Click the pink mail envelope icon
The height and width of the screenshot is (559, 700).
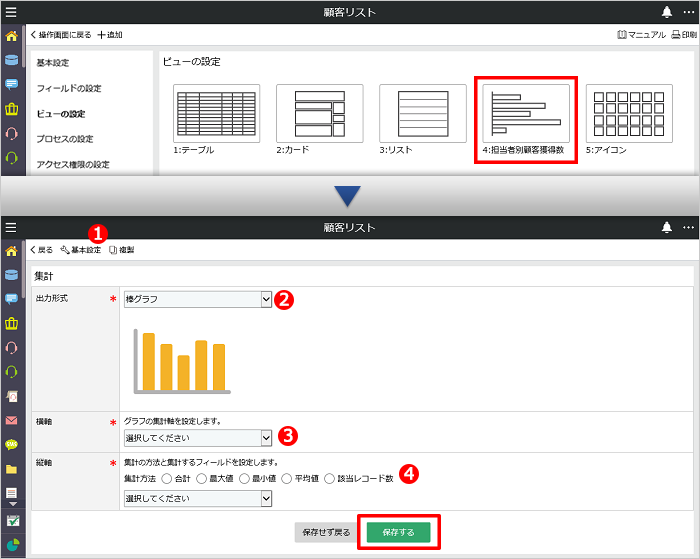(12, 420)
